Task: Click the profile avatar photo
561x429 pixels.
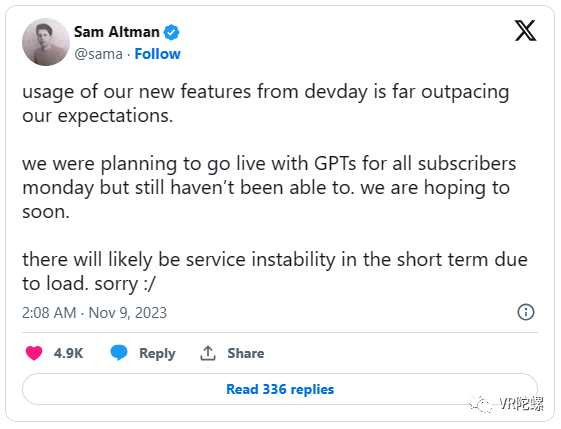Action: 46,42
